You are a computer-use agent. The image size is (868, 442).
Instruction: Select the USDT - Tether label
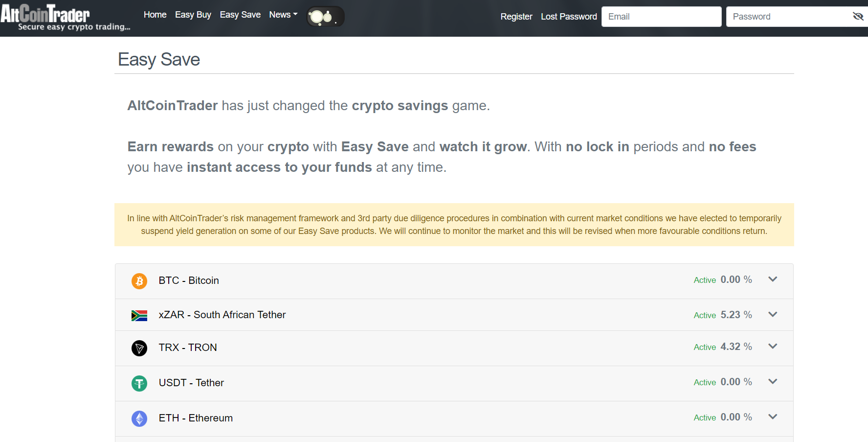(x=191, y=383)
